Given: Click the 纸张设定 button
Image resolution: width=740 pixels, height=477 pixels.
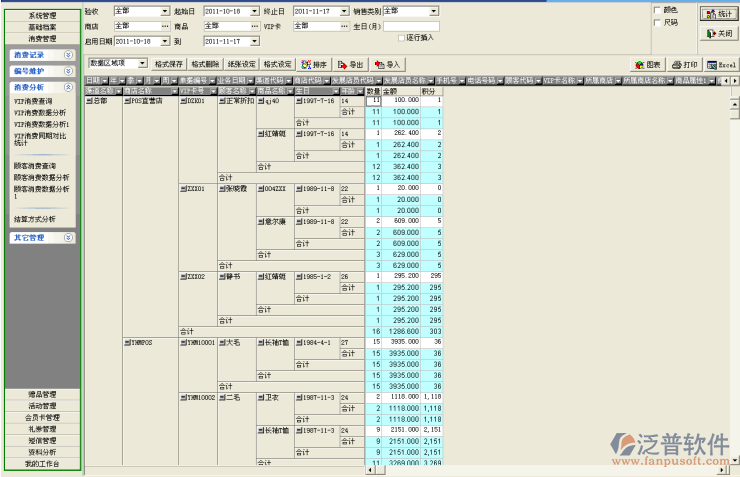Looking at the screenshot, I should pyautogui.click(x=242, y=63).
